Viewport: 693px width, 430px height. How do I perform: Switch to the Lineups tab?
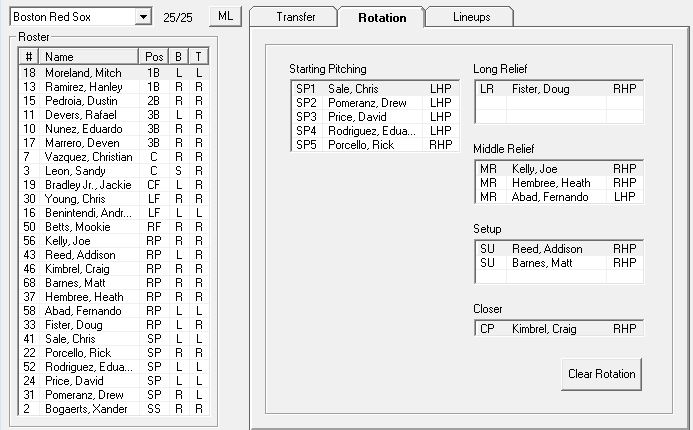[x=471, y=17]
